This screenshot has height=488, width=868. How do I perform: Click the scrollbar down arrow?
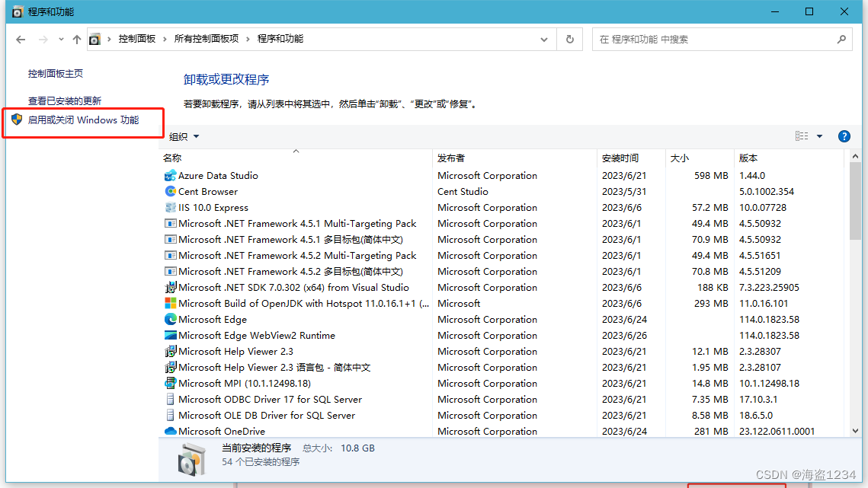point(855,430)
